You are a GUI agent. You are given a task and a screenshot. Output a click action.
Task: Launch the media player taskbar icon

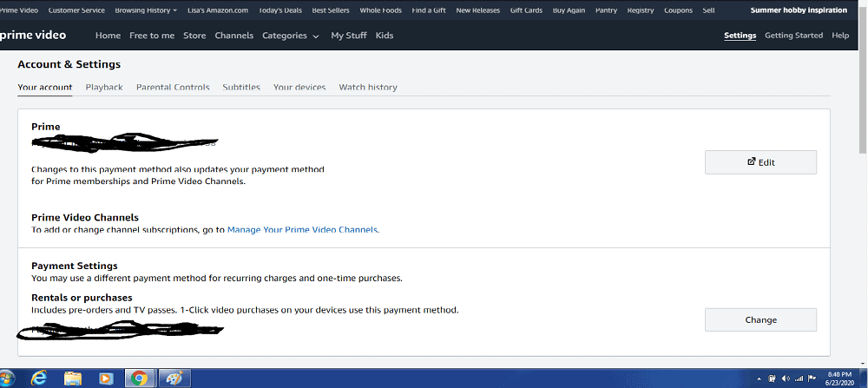coord(105,378)
